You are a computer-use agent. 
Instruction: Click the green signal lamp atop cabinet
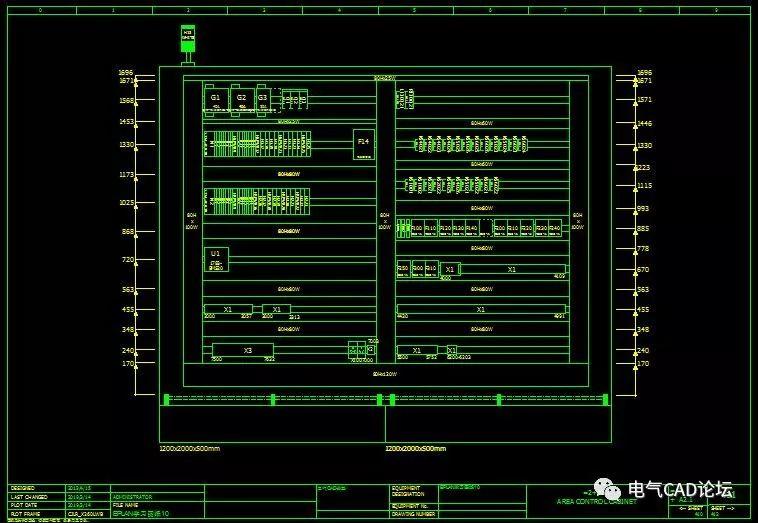pos(187,39)
